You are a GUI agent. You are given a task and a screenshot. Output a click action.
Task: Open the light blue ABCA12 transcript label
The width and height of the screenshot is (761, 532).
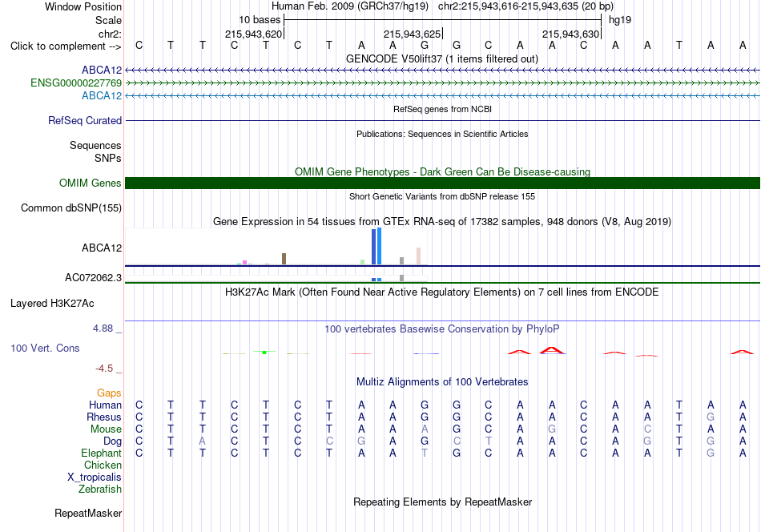102,95
